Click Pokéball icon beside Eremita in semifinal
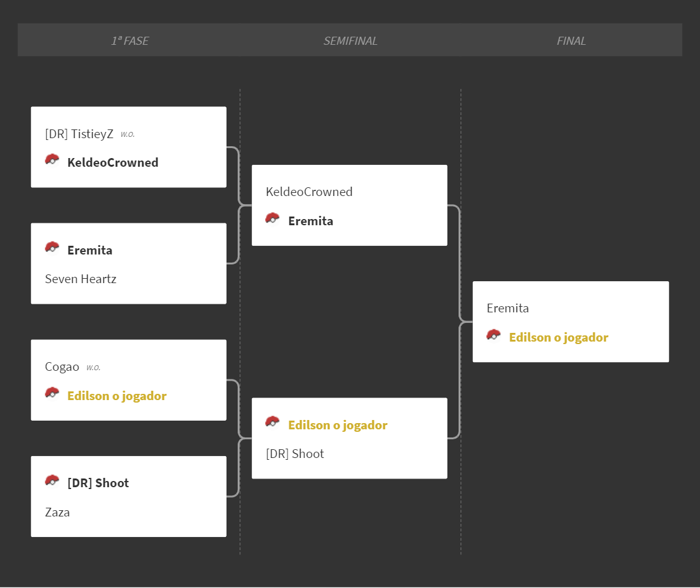 pyautogui.click(x=273, y=218)
